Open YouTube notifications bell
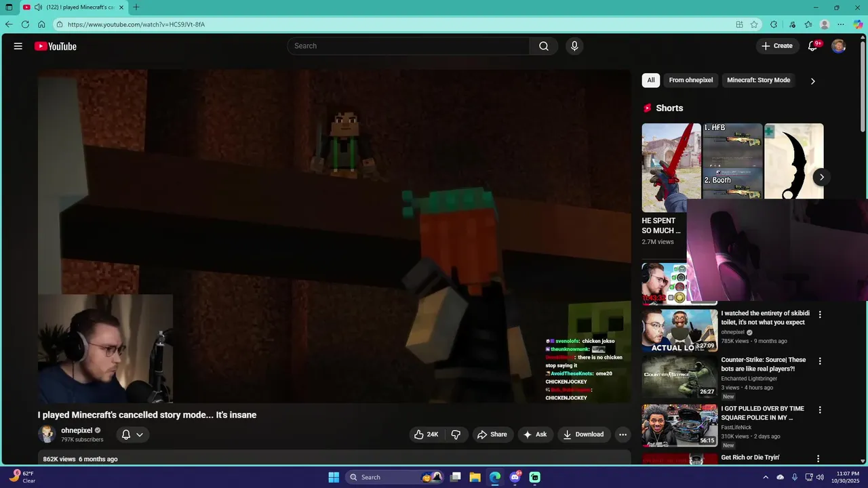868x488 pixels. 813,46
